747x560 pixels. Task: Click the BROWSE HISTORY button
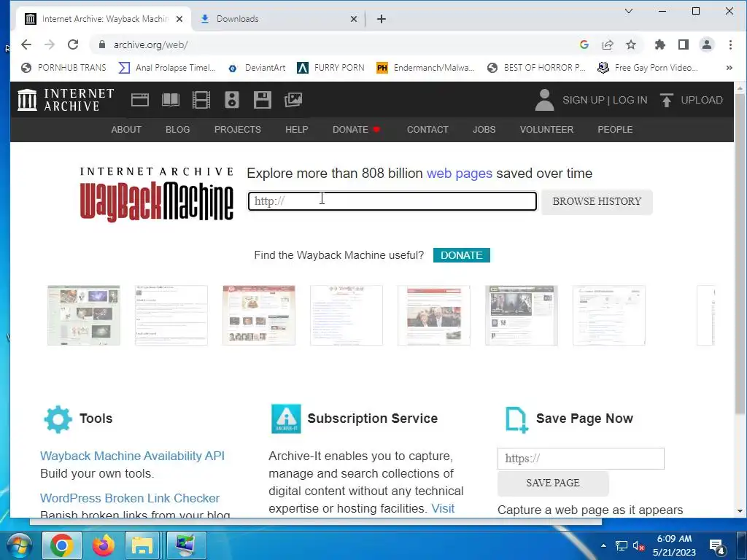pyautogui.click(x=597, y=202)
